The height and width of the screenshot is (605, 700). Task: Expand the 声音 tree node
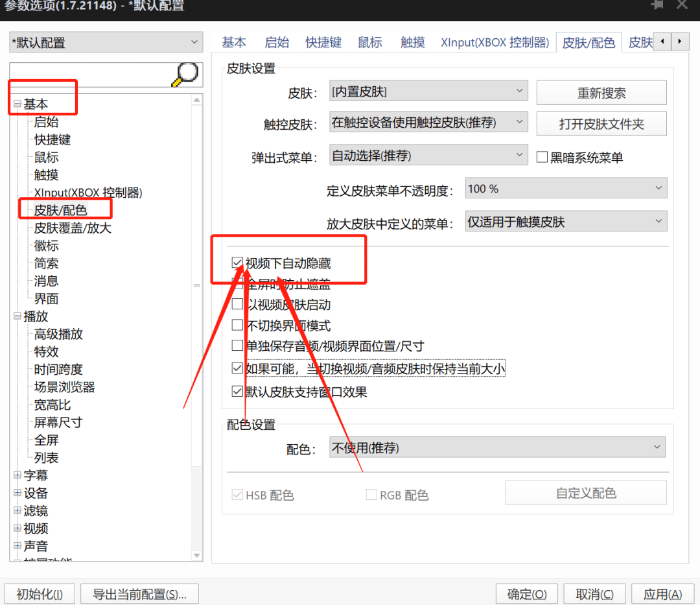point(17,545)
